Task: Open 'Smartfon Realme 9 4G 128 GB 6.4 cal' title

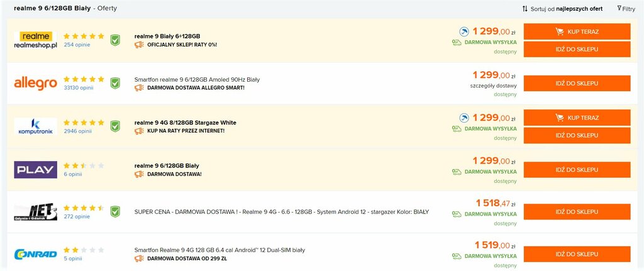Action: point(219,250)
